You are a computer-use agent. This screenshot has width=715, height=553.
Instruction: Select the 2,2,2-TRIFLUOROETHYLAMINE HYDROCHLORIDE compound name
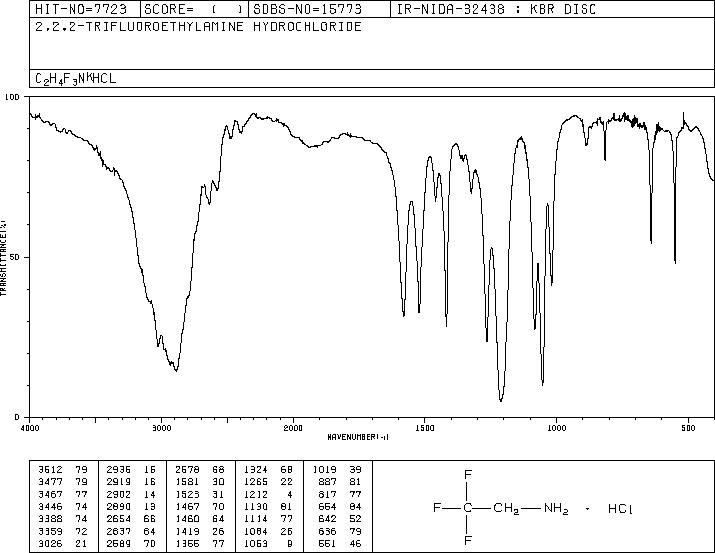(x=198, y=26)
